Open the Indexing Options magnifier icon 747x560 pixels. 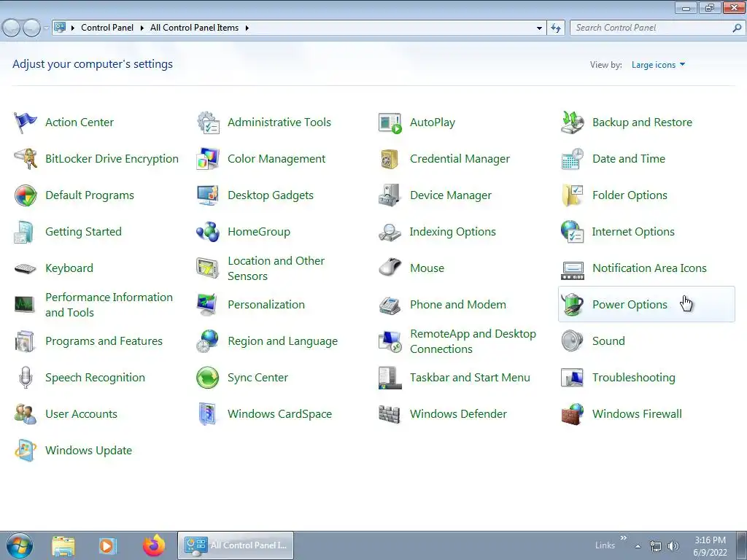pos(390,232)
